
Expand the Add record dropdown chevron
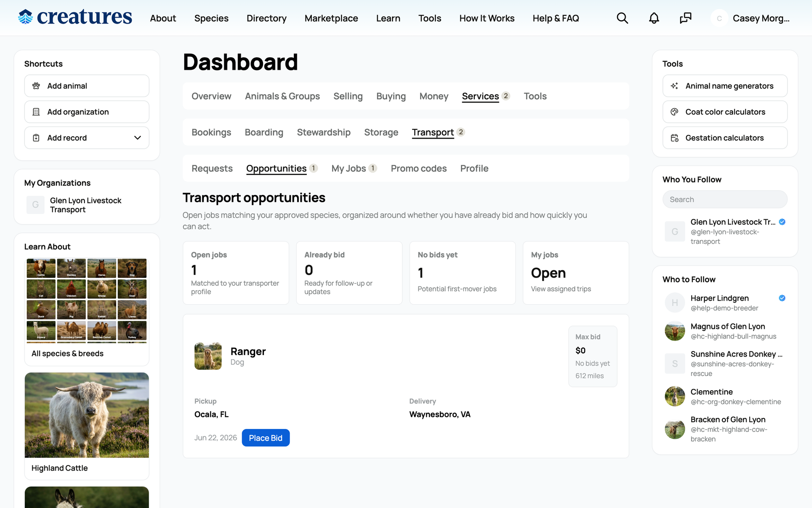pyautogui.click(x=137, y=138)
